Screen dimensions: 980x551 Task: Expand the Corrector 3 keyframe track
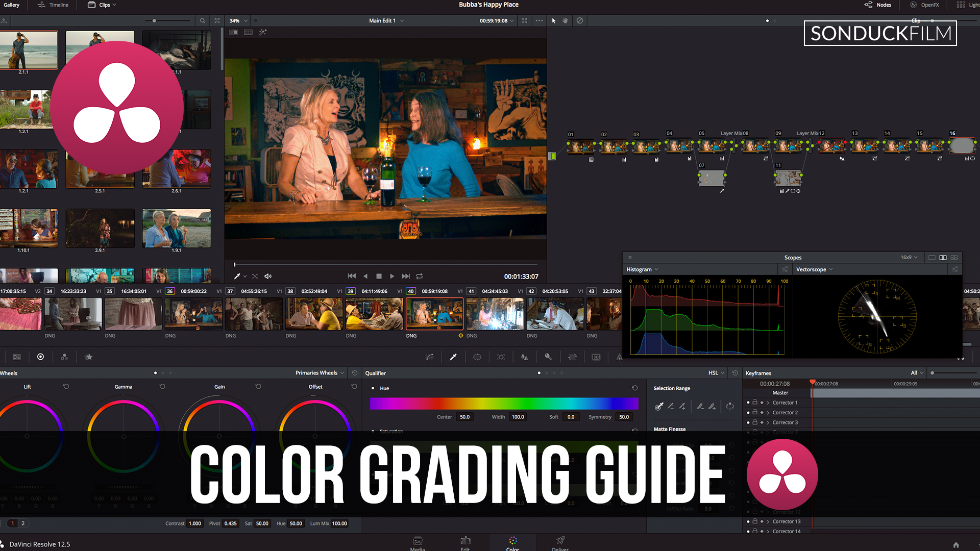pyautogui.click(x=768, y=422)
